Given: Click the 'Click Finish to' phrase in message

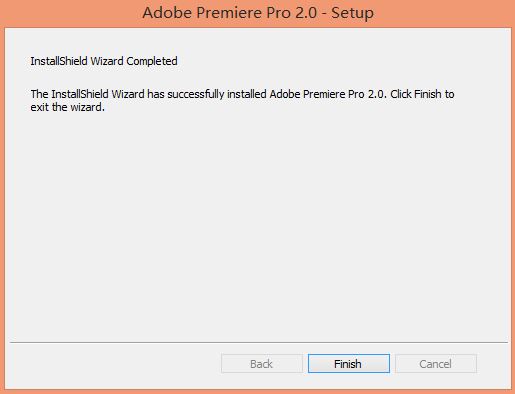Looking at the screenshot, I should 422,94.
